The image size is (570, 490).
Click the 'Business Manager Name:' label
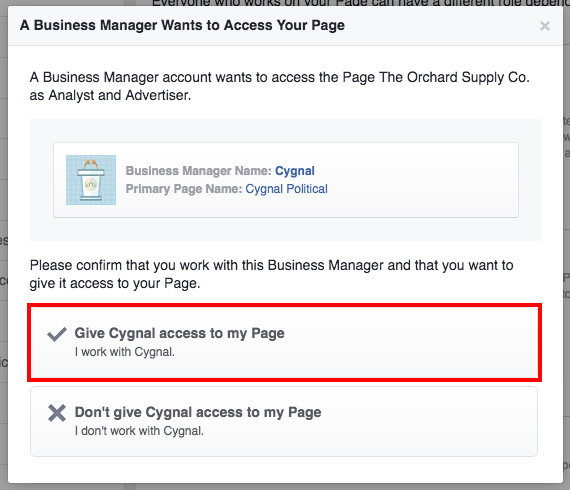coord(198,170)
